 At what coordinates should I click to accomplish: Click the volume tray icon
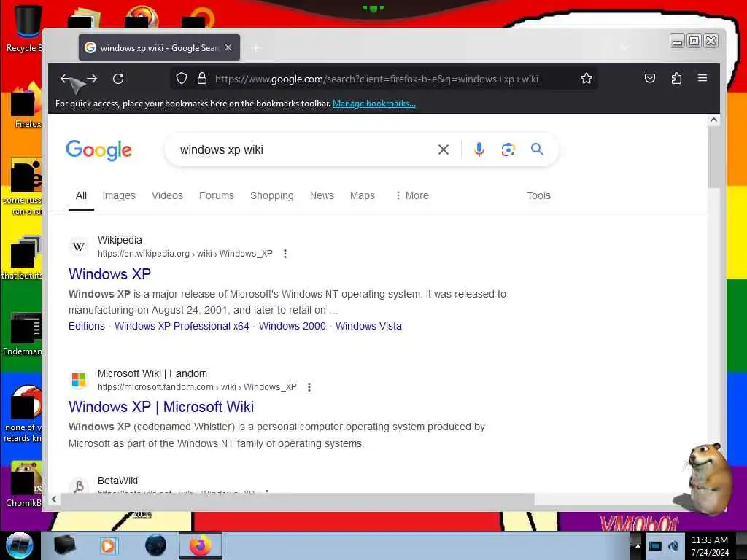point(673,546)
